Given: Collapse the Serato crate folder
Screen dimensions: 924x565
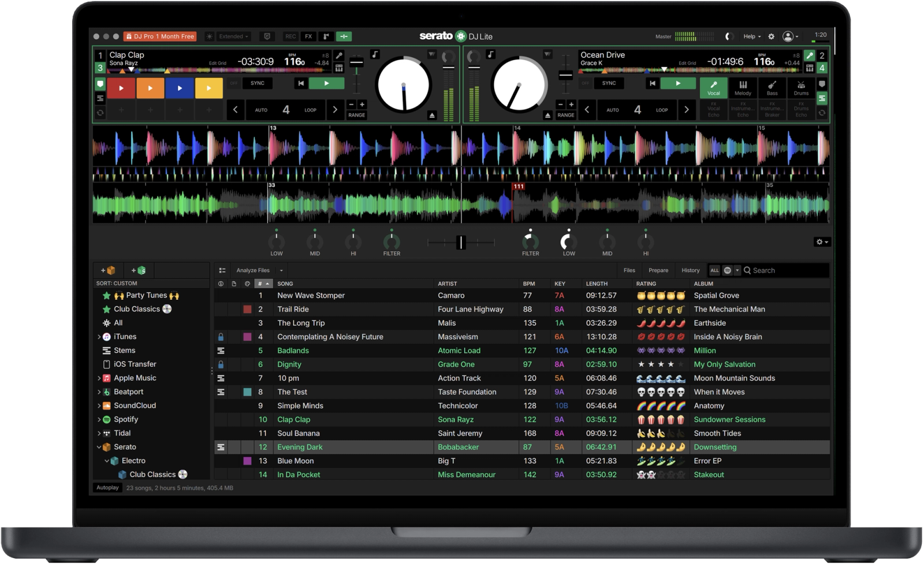Looking at the screenshot, I should click(99, 447).
